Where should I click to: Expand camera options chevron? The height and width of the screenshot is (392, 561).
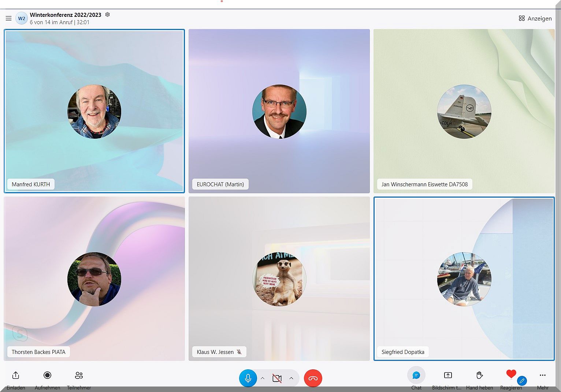pyautogui.click(x=291, y=378)
